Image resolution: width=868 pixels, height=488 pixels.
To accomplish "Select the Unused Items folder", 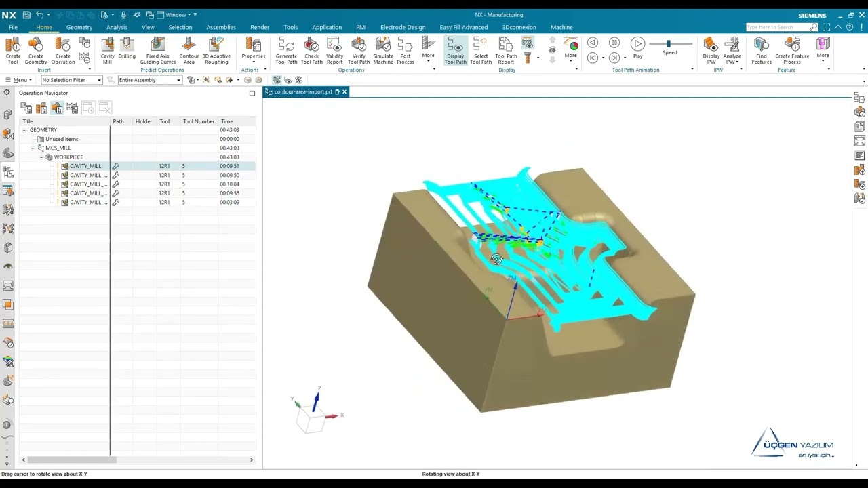I will click(x=62, y=139).
